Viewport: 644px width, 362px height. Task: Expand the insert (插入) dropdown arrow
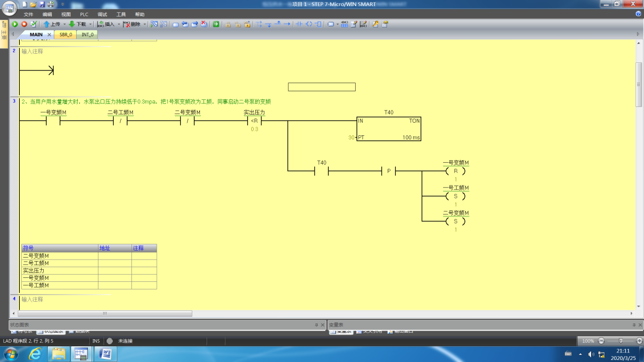(x=119, y=24)
